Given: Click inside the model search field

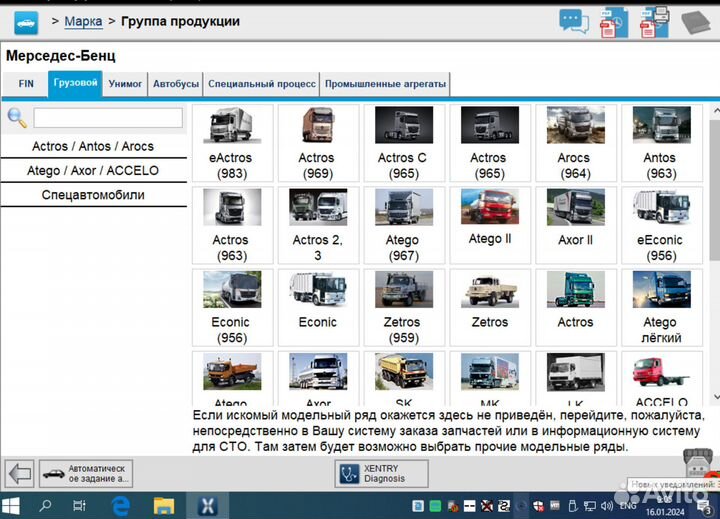Looking at the screenshot, I should 108,118.
